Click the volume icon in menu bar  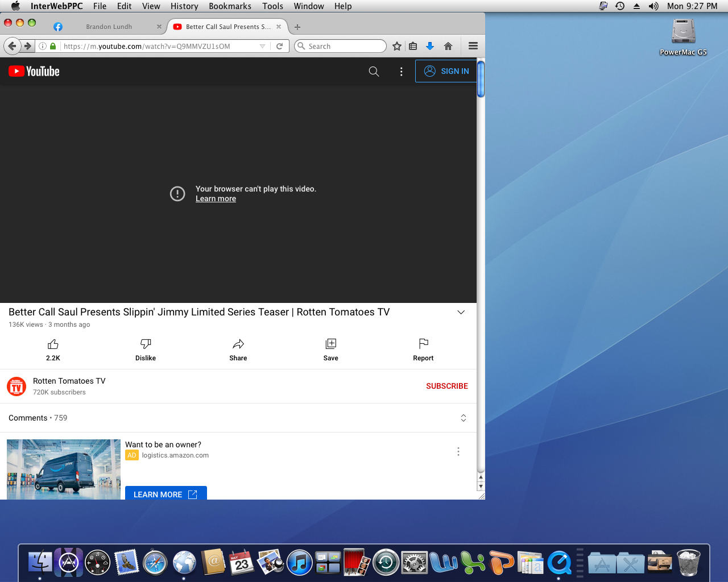tap(653, 6)
